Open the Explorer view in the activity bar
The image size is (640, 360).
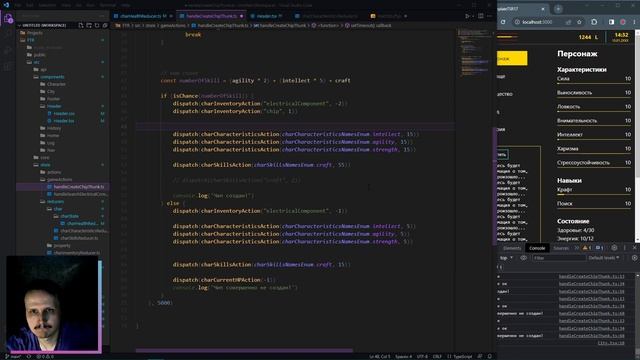(8, 18)
